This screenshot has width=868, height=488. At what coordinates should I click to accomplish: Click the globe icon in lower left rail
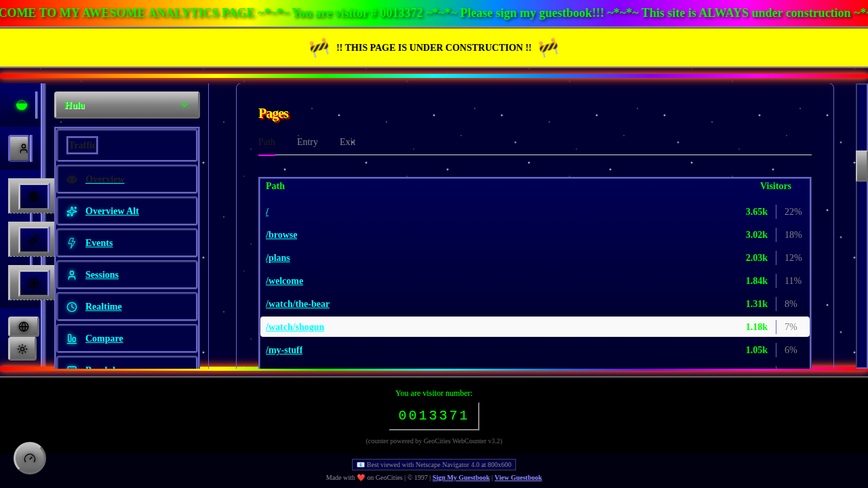click(x=23, y=326)
